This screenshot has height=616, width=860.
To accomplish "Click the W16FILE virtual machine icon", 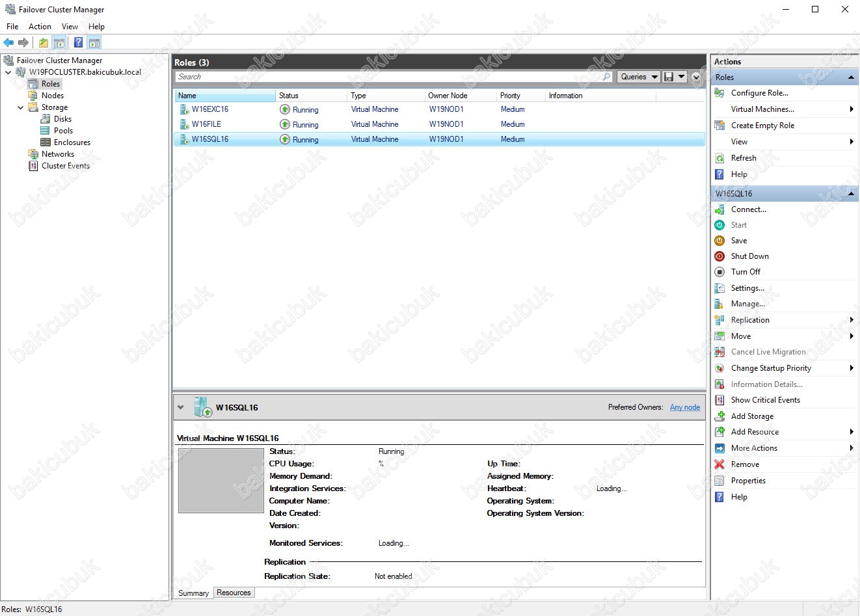I will (x=184, y=124).
